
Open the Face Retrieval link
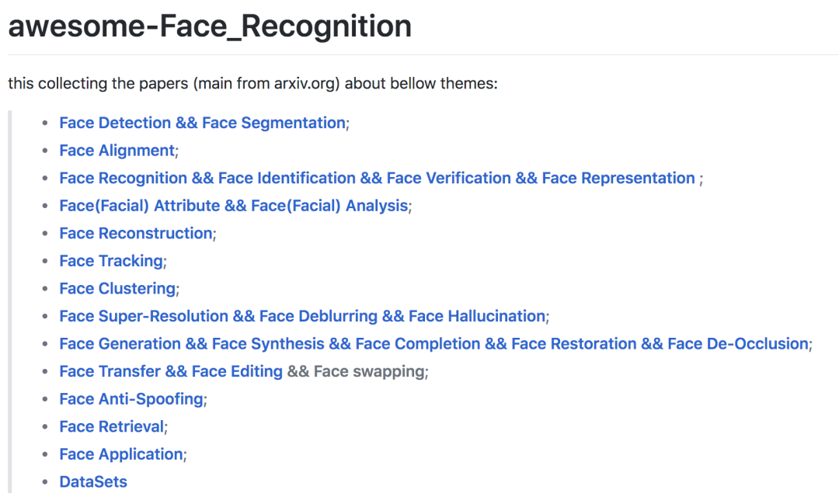112,427
